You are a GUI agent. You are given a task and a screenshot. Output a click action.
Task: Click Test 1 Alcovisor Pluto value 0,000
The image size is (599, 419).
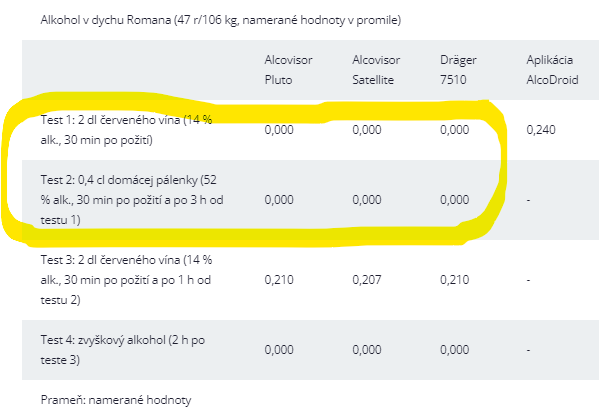click(279, 130)
